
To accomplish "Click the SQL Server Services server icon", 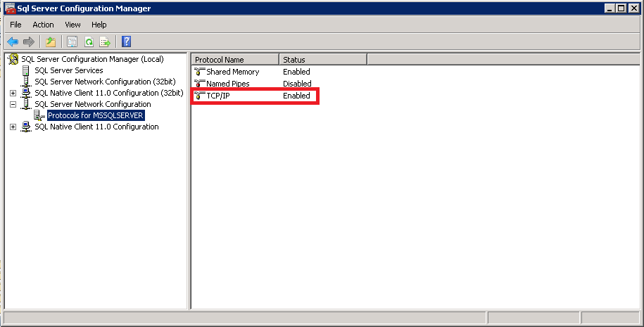I will coord(26,70).
